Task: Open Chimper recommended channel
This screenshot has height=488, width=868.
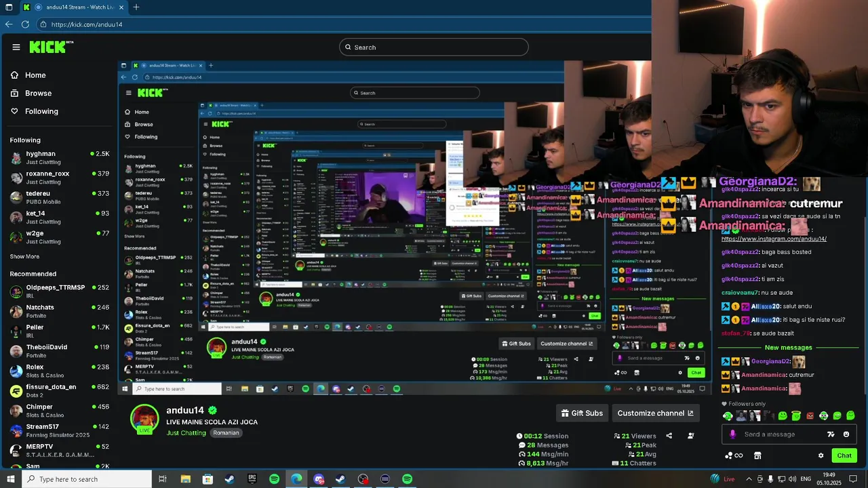Action: click(x=60, y=411)
